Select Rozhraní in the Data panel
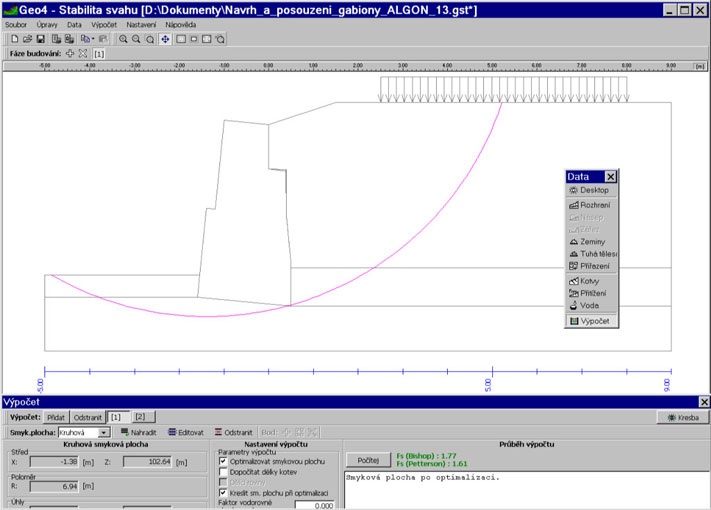 591,205
